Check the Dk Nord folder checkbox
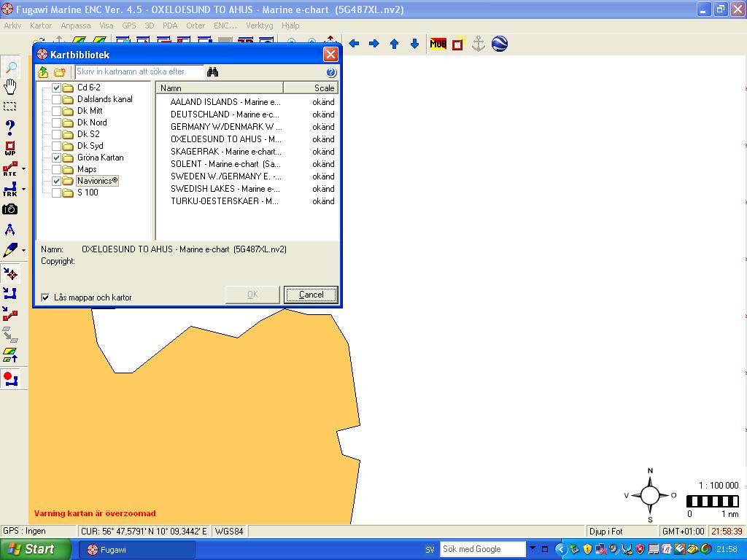 pos(56,122)
